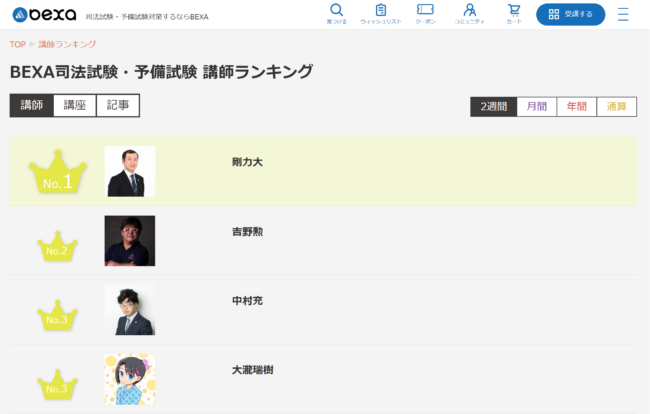Switch to the 記事 tab

pyautogui.click(x=118, y=105)
